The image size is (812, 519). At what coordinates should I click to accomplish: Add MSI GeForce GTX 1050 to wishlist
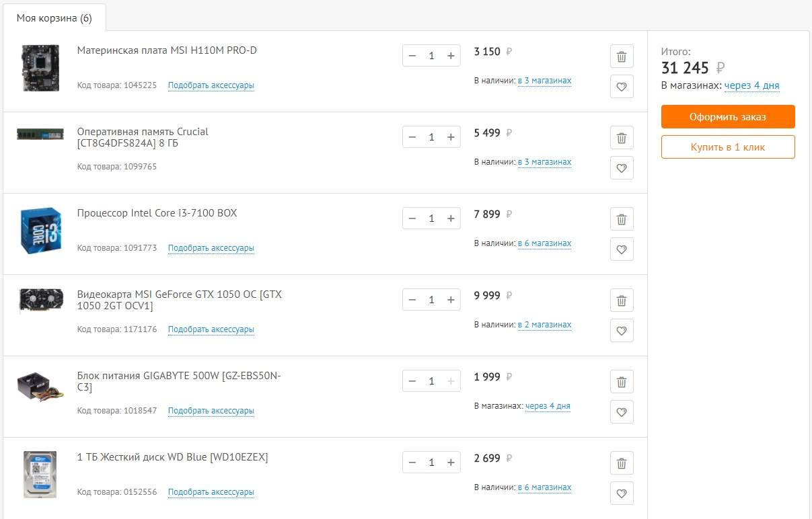tap(622, 331)
